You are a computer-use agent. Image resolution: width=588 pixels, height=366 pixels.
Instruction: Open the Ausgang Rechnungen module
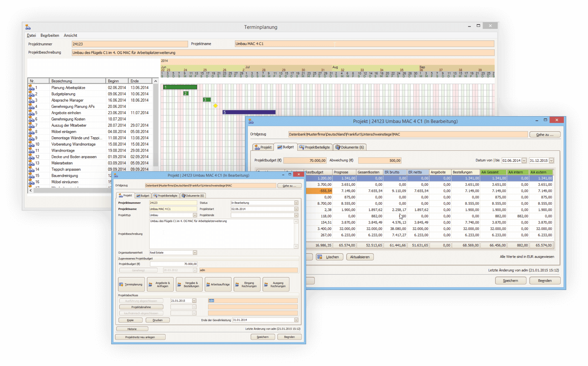(276, 285)
